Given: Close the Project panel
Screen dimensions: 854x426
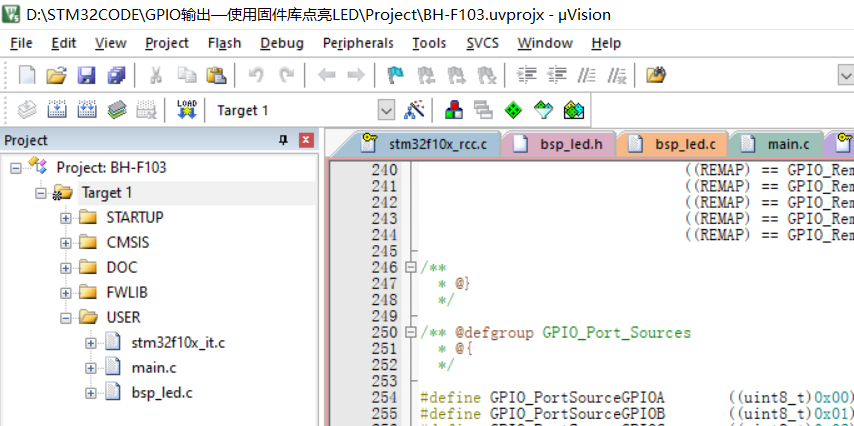Looking at the screenshot, I should pyautogui.click(x=306, y=141).
